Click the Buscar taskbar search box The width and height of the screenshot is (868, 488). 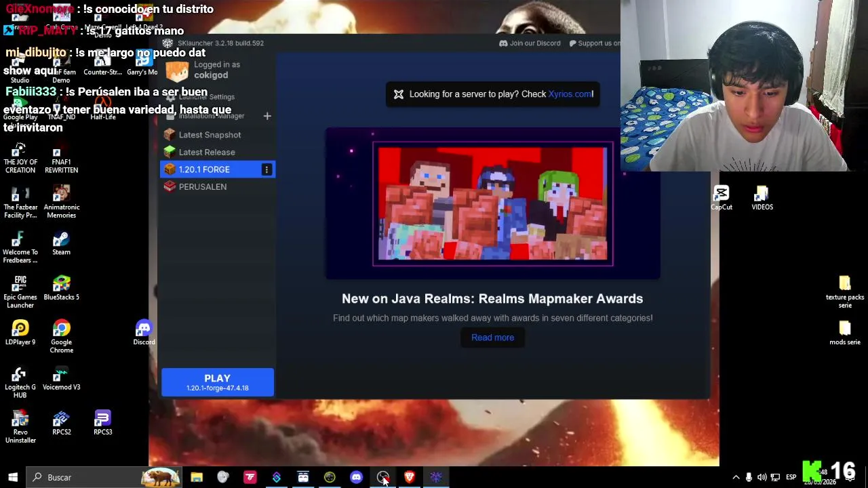(105, 477)
